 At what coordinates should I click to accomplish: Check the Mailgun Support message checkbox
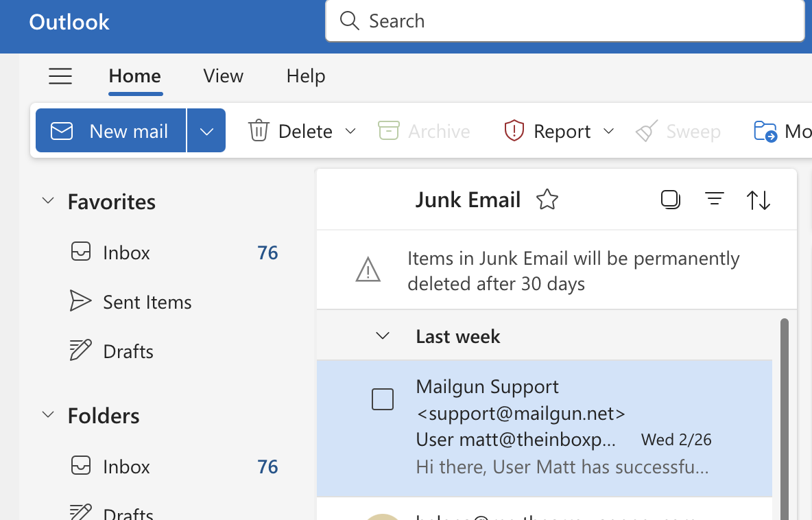(383, 399)
